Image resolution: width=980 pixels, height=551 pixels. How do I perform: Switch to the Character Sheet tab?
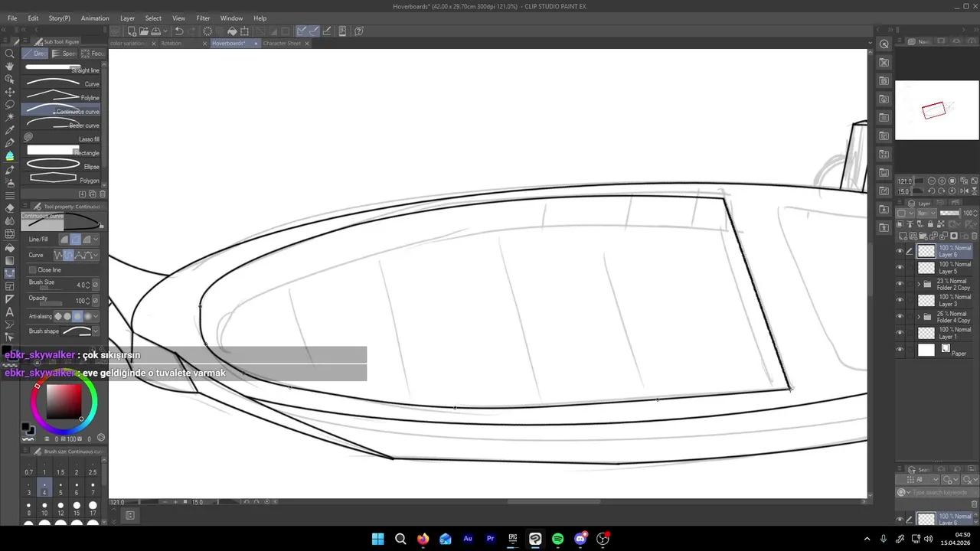click(x=282, y=44)
